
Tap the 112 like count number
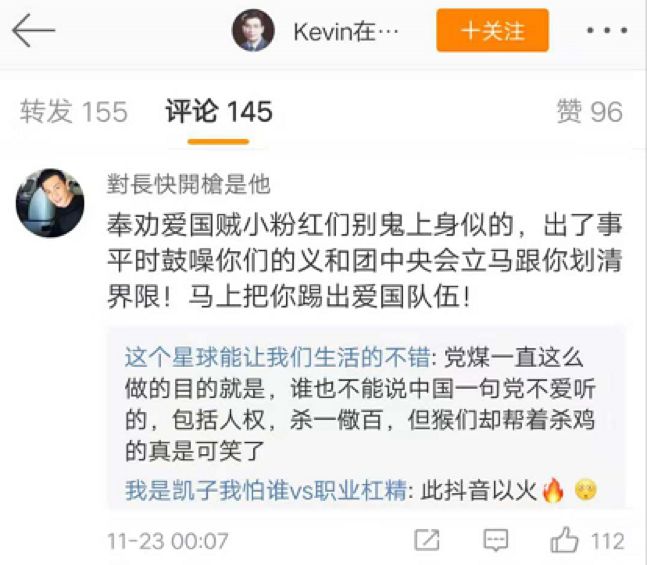click(607, 541)
